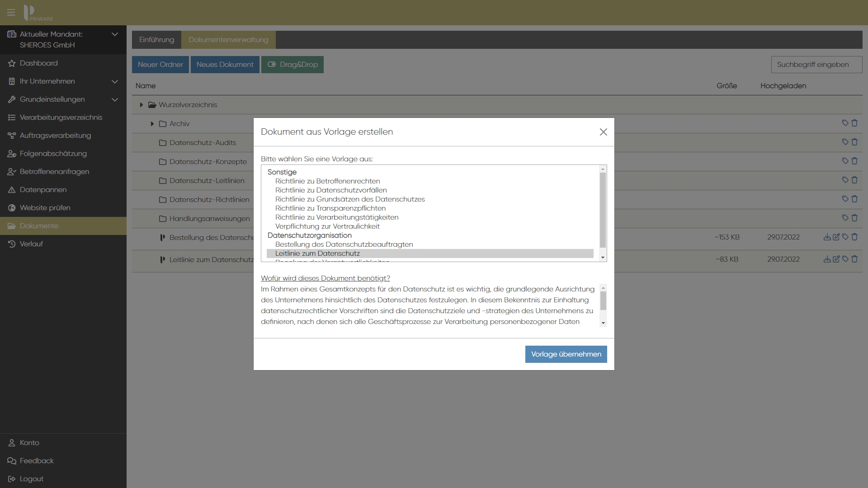Image resolution: width=868 pixels, height=488 pixels.
Task: Edit the Bestellung des Datenschutz document
Action: [x=836, y=237]
